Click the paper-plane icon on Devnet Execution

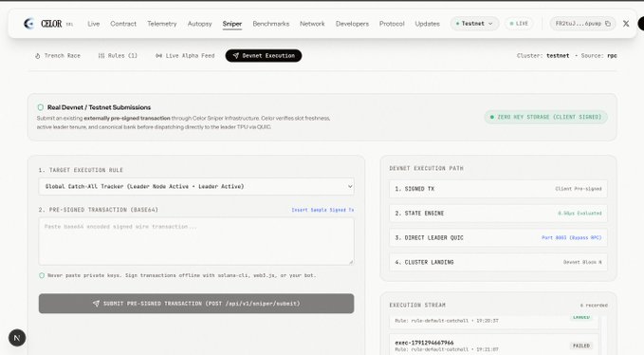tap(236, 55)
